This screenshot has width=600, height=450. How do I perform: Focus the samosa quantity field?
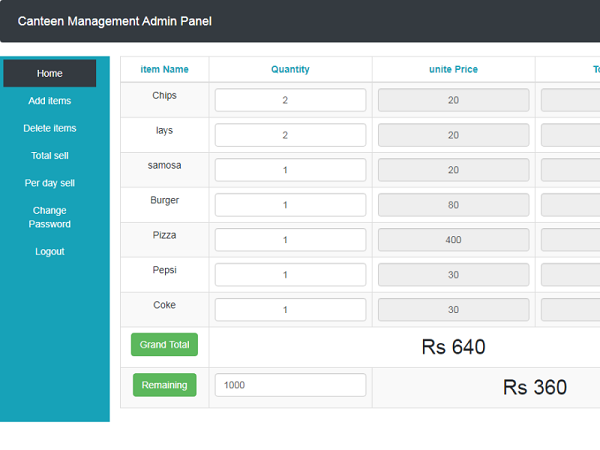[x=290, y=170]
